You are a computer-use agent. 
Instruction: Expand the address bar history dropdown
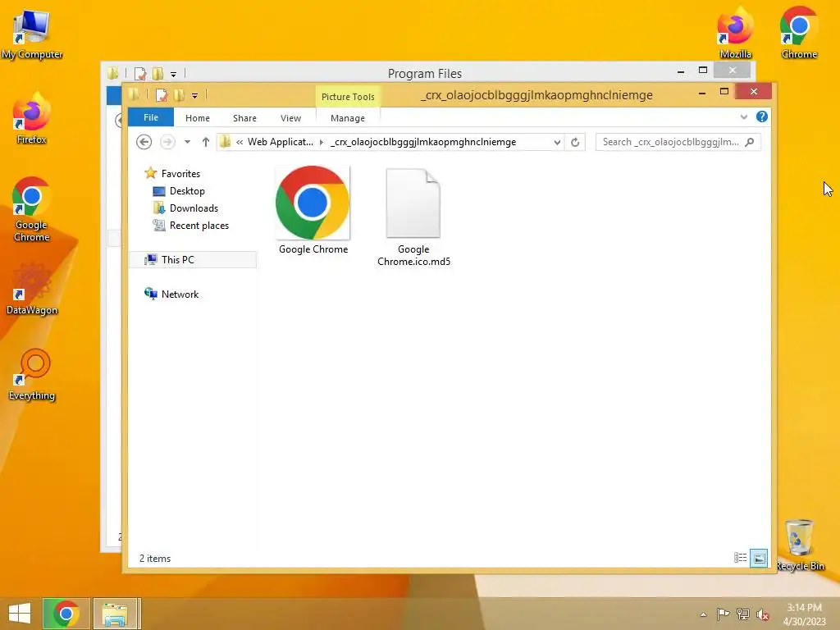coord(557,142)
